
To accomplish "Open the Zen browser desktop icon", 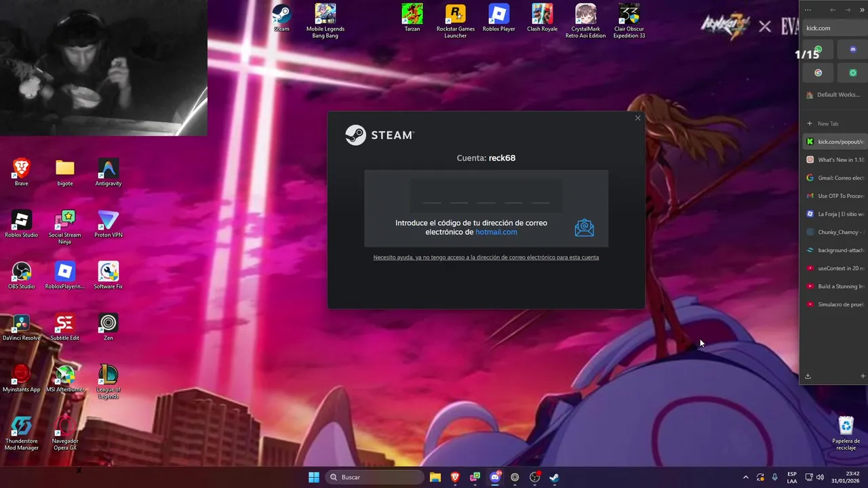I will point(108,327).
